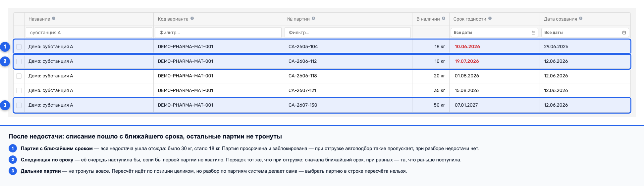Screen dimensions: 644x186
Task: Click quantity cell 35 кг
Action: pos(440,90)
